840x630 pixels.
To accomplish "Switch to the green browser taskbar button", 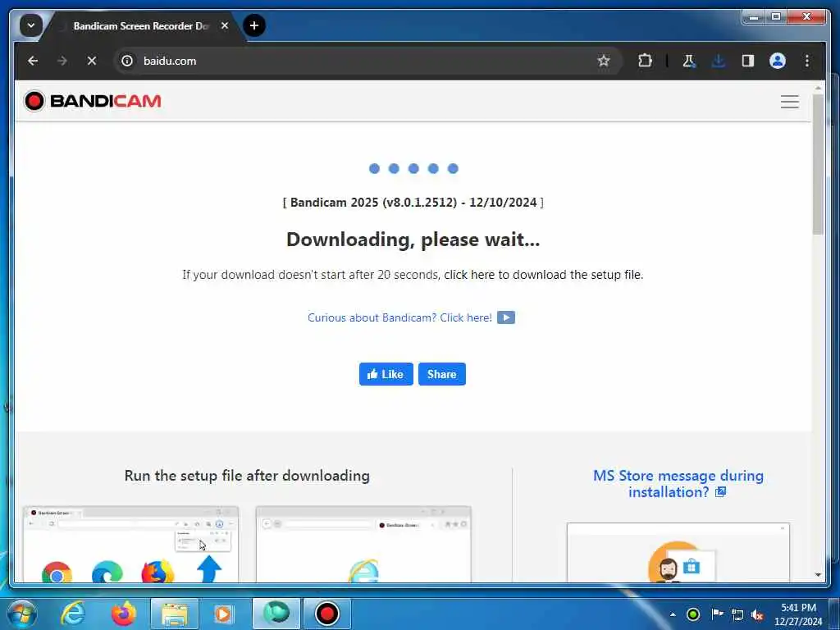I will click(276, 614).
